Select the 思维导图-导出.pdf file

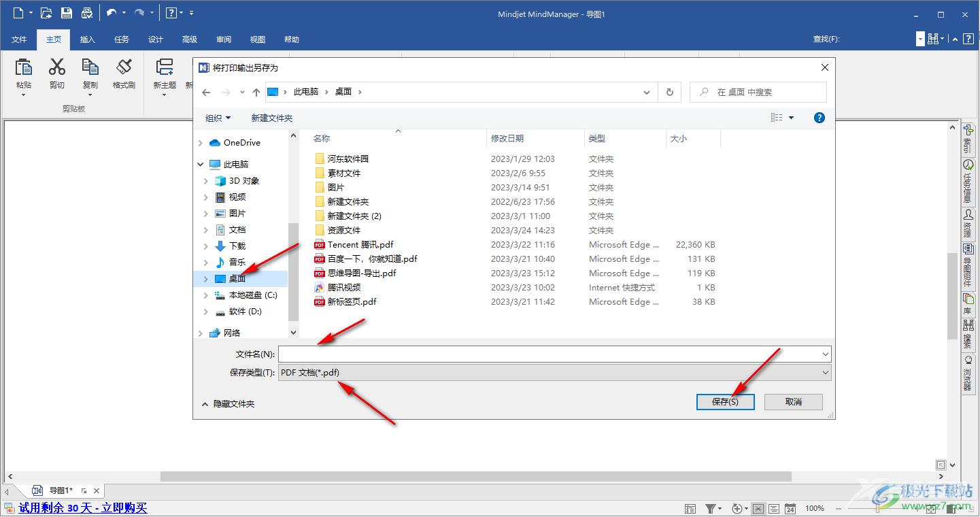362,273
